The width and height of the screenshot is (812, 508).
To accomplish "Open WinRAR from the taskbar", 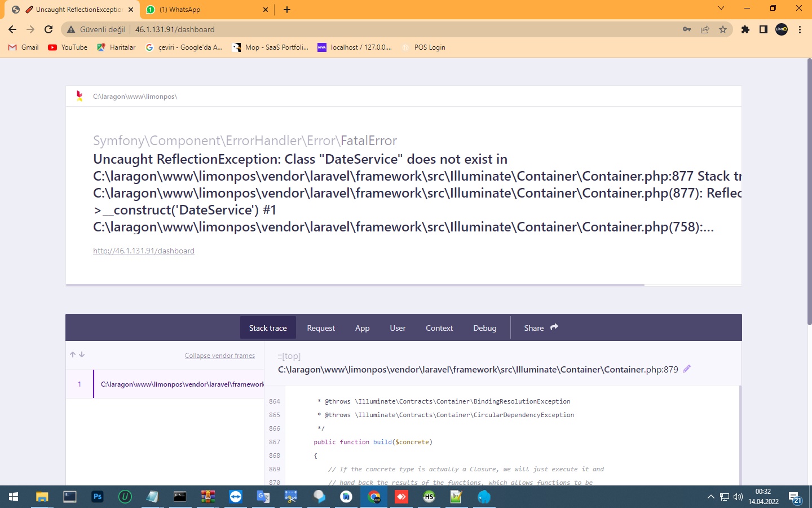I will pyautogui.click(x=208, y=497).
